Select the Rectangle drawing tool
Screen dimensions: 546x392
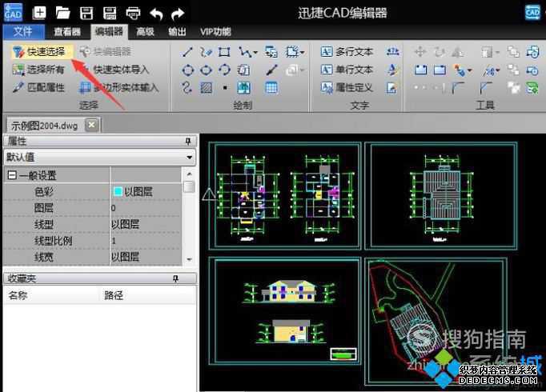click(x=224, y=52)
